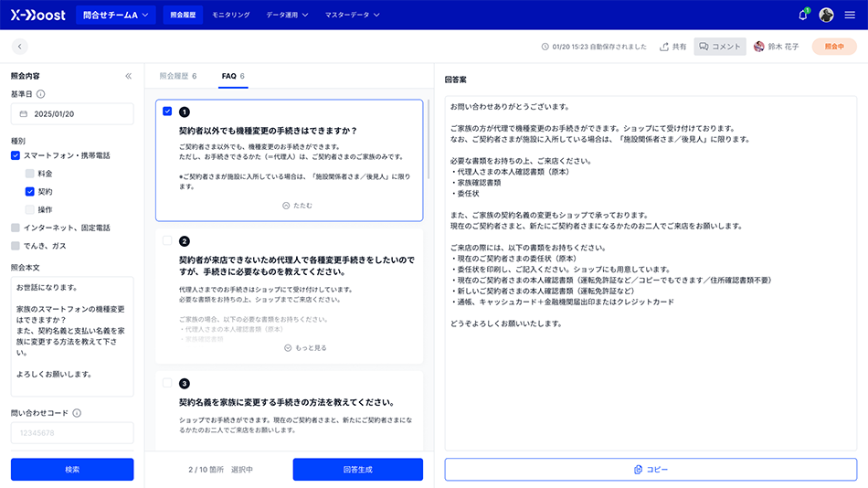868x488 pixels.
Task: Open the コメント comment panel
Action: point(720,47)
